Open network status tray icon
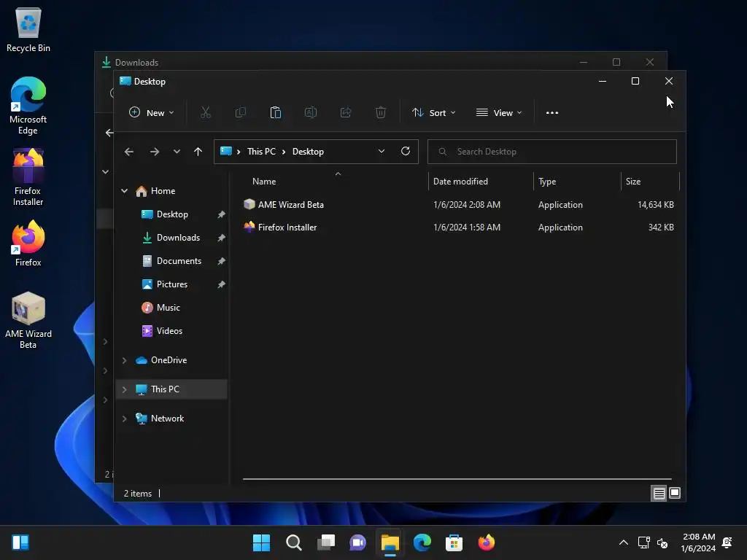Viewport: 747px width, 560px height. (x=643, y=542)
